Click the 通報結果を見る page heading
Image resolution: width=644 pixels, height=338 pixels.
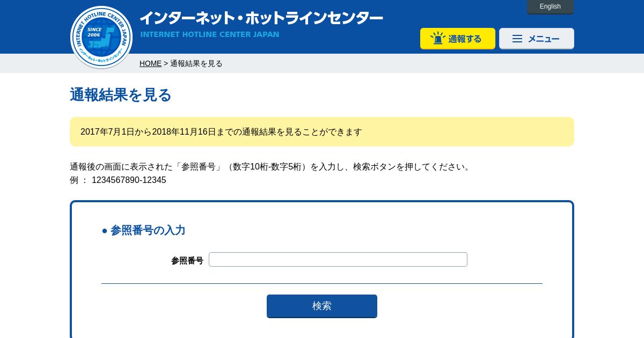coord(121,95)
